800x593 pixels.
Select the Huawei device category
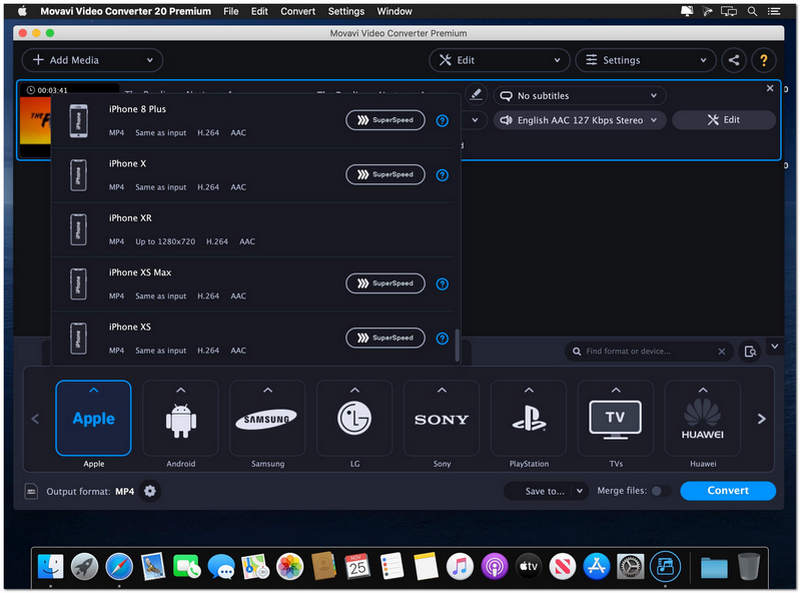point(702,418)
